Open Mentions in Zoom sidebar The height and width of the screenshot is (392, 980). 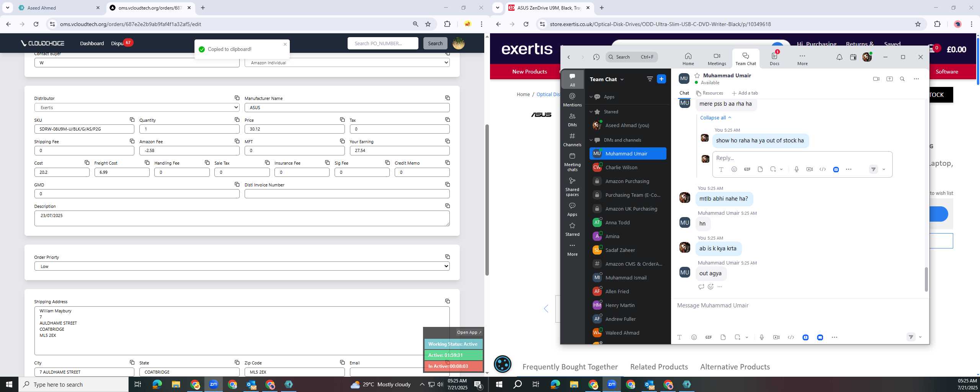(x=572, y=100)
